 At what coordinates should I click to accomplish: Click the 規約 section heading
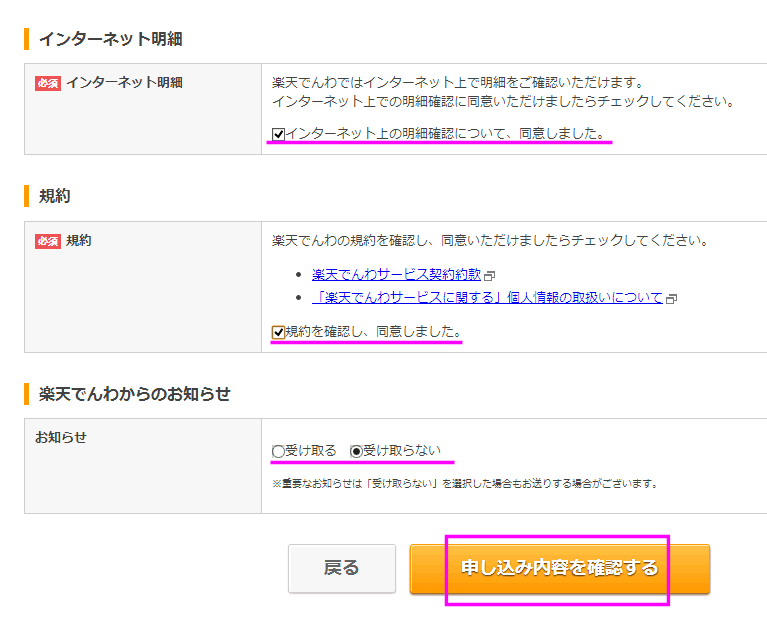point(55,196)
